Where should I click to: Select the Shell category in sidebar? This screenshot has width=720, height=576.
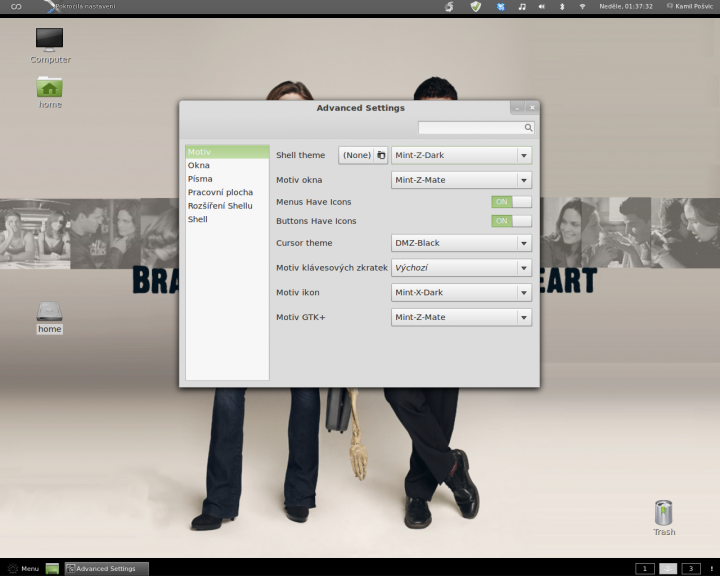tap(227, 219)
